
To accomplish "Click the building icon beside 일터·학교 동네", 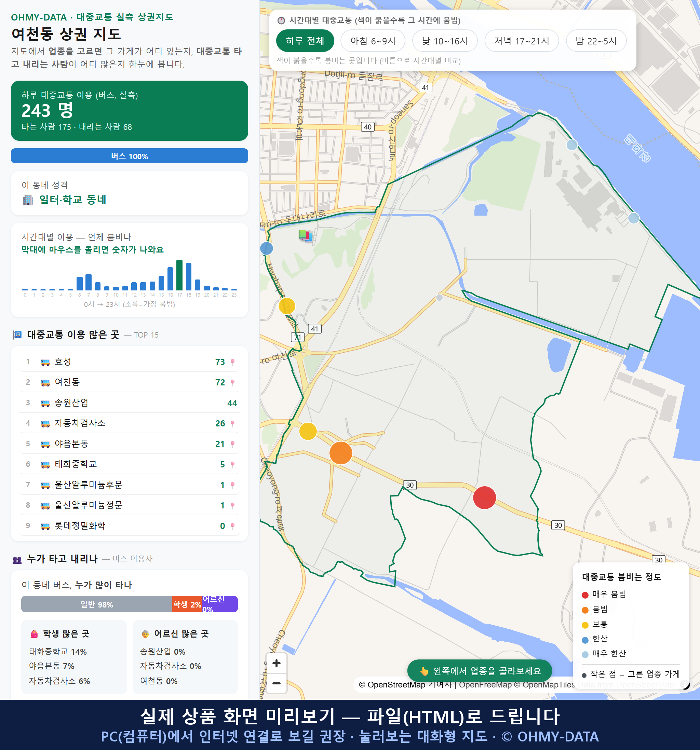I will [28, 200].
